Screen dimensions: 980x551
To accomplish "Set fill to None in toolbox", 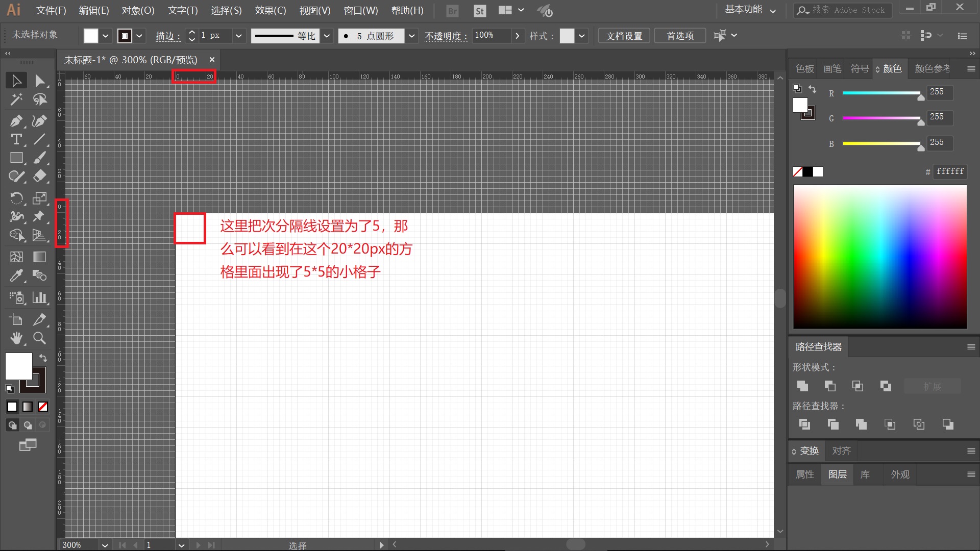I will pyautogui.click(x=43, y=407).
